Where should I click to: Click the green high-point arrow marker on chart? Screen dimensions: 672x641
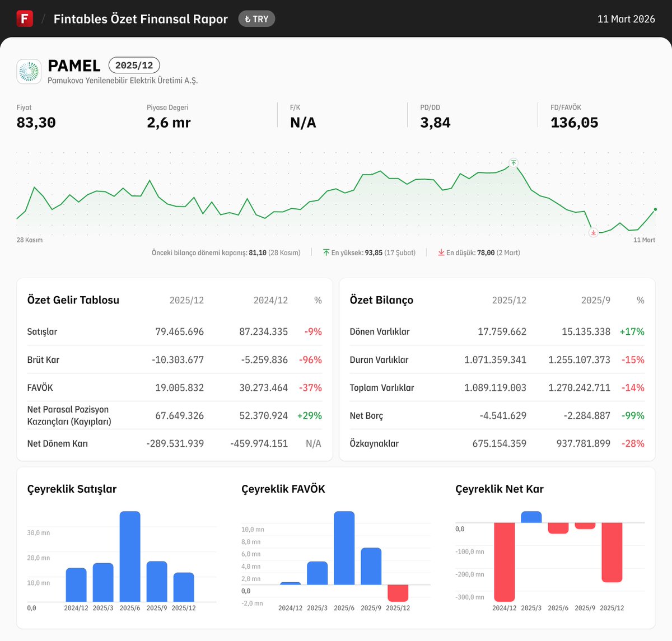pyautogui.click(x=514, y=163)
